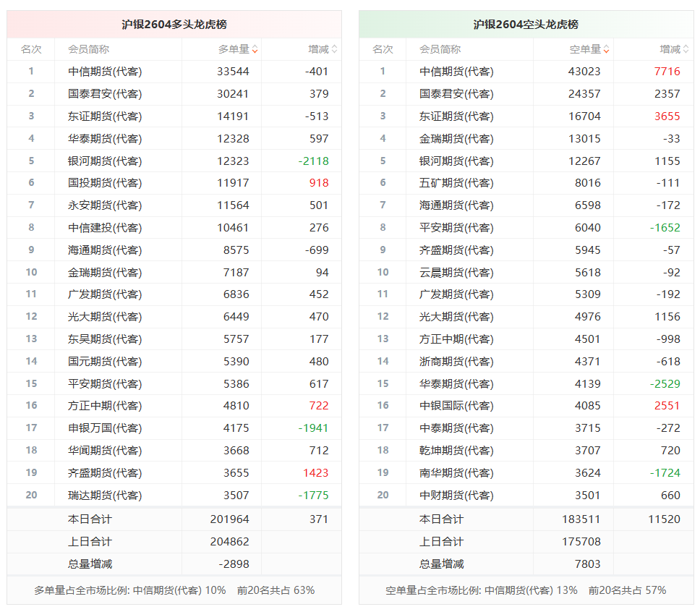Click 国泰君安(代客) in long table
The height and width of the screenshot is (612, 700).
pos(105,94)
